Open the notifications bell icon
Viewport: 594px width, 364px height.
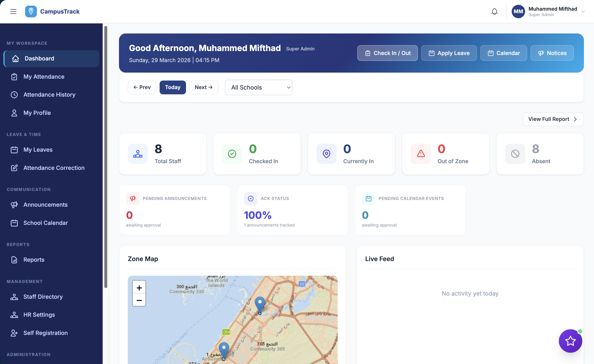pyautogui.click(x=495, y=11)
